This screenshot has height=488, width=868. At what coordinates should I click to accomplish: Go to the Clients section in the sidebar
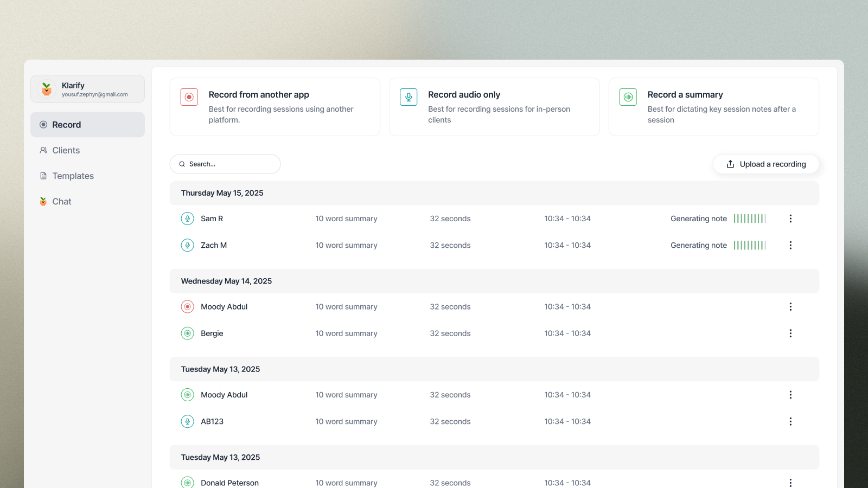[x=66, y=150]
